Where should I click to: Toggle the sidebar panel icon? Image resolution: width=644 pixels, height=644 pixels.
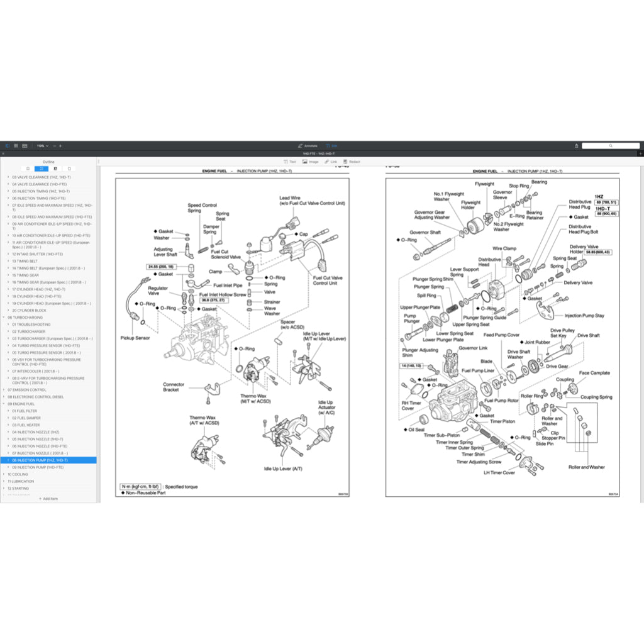pyautogui.click(x=7, y=145)
